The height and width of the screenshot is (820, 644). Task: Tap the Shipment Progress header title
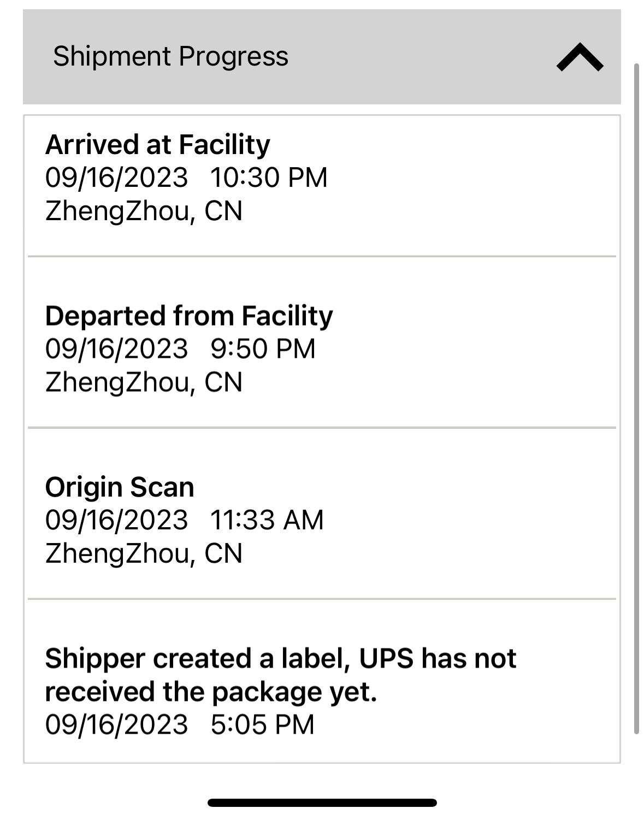170,57
